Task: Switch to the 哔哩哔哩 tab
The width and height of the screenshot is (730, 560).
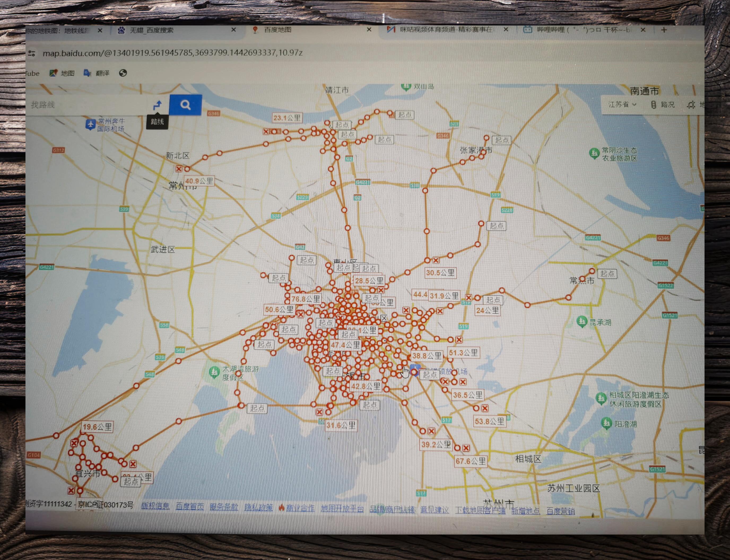Action: [x=584, y=30]
